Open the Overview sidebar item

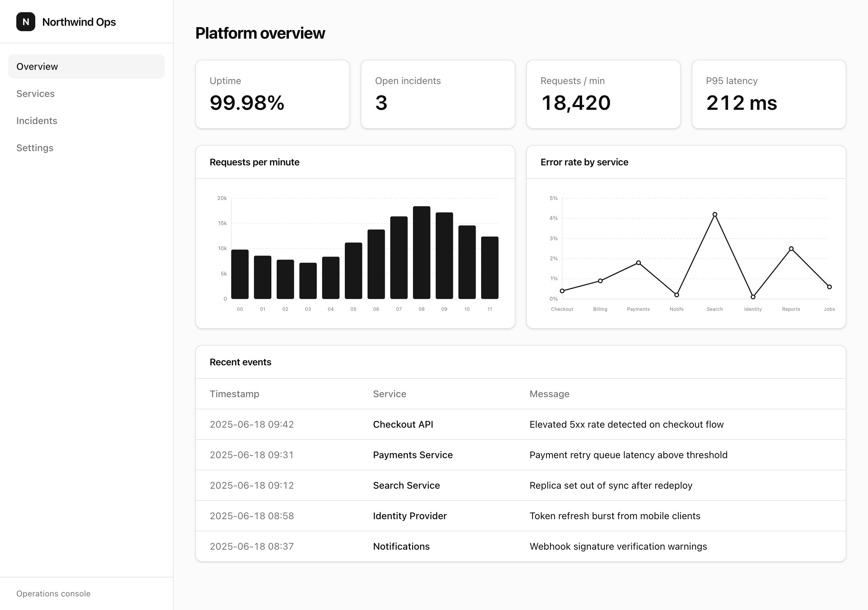tap(86, 66)
